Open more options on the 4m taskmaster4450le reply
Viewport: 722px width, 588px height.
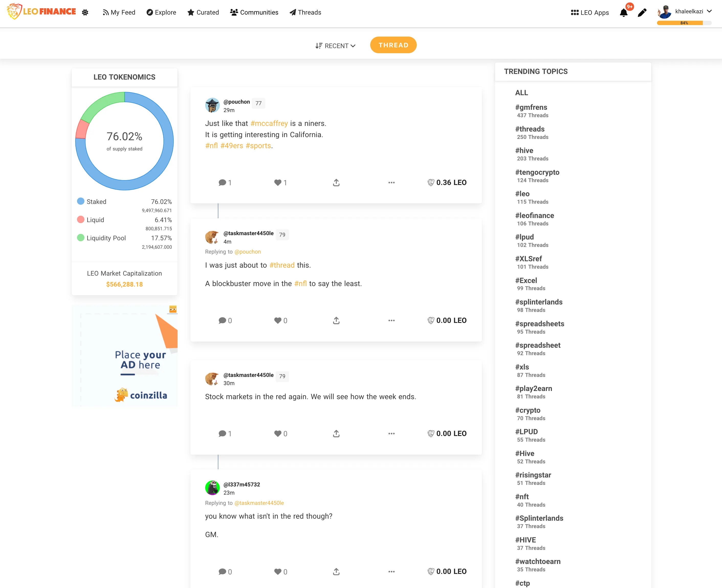point(391,320)
